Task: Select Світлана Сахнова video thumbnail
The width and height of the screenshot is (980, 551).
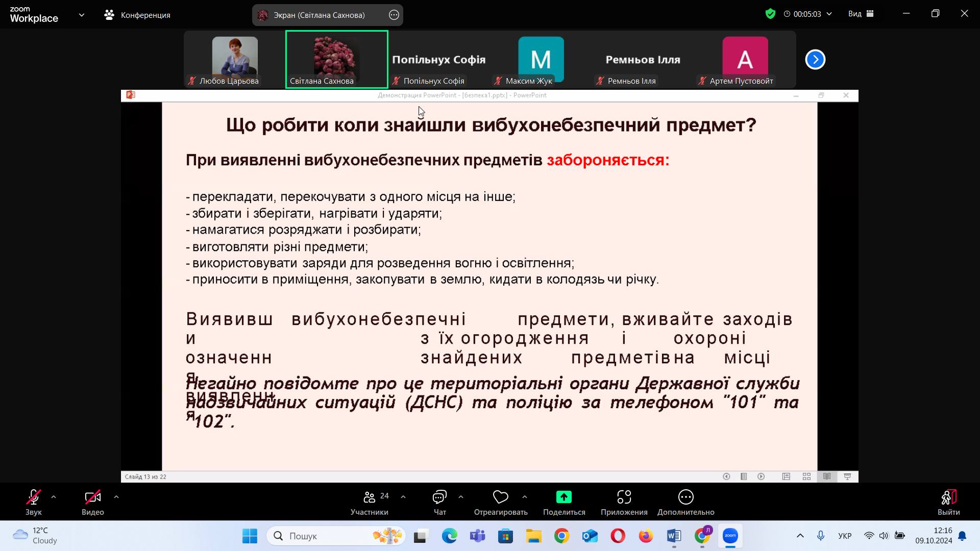Action: point(337,59)
